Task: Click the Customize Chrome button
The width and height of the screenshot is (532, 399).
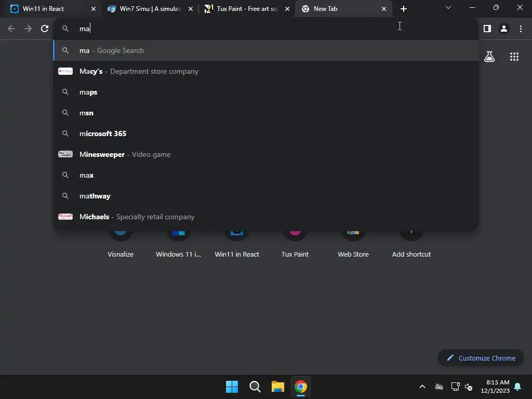Action: [x=481, y=358]
